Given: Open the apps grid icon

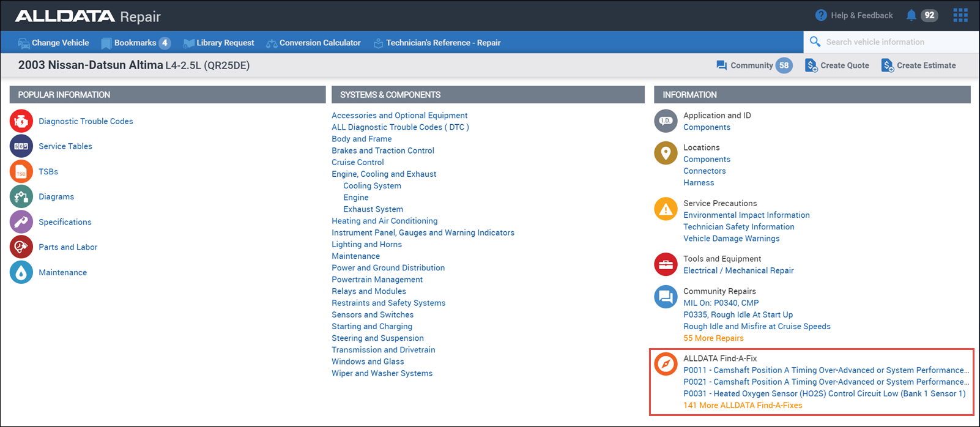Looking at the screenshot, I should [x=960, y=15].
